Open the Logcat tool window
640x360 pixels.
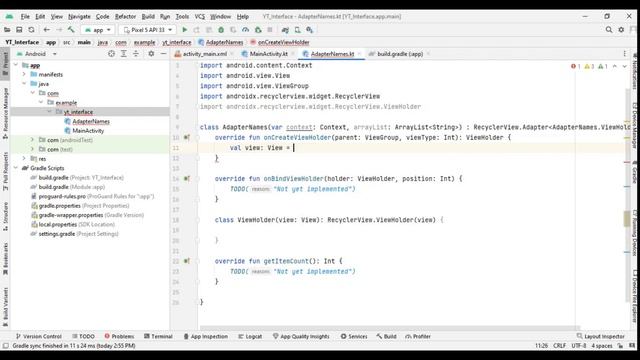pyautogui.click(x=250, y=336)
